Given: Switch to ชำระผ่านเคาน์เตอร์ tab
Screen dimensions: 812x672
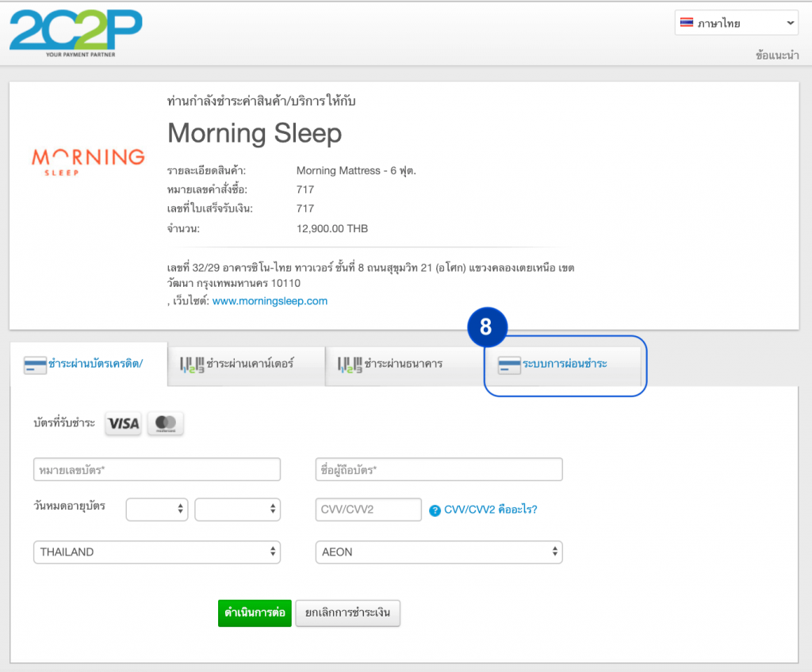Looking at the screenshot, I should pos(247,366).
